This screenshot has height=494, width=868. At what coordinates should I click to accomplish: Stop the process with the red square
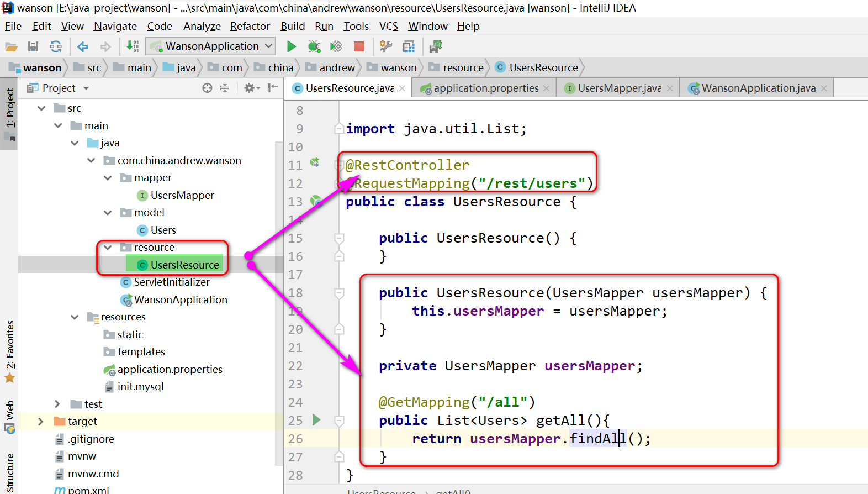(359, 47)
